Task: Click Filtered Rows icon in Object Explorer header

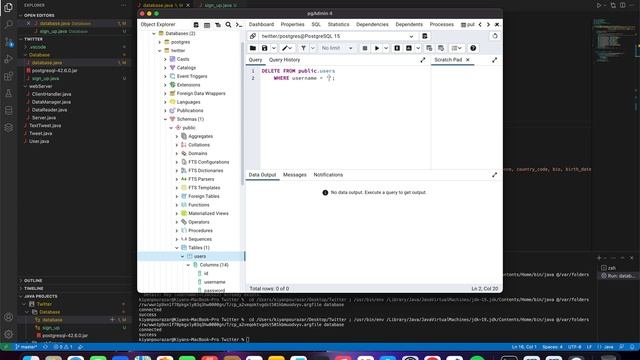Action: [218, 25]
